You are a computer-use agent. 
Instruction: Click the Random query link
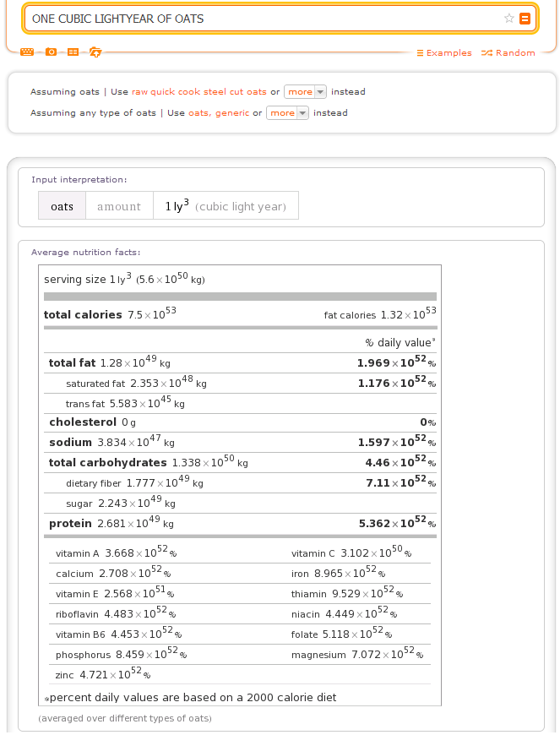click(x=508, y=53)
